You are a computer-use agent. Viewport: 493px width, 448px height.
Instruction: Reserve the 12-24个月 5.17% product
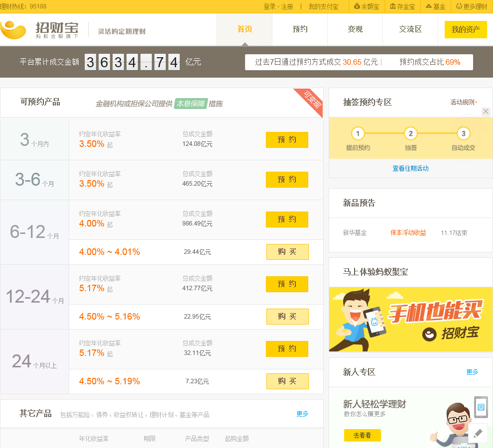287,284
